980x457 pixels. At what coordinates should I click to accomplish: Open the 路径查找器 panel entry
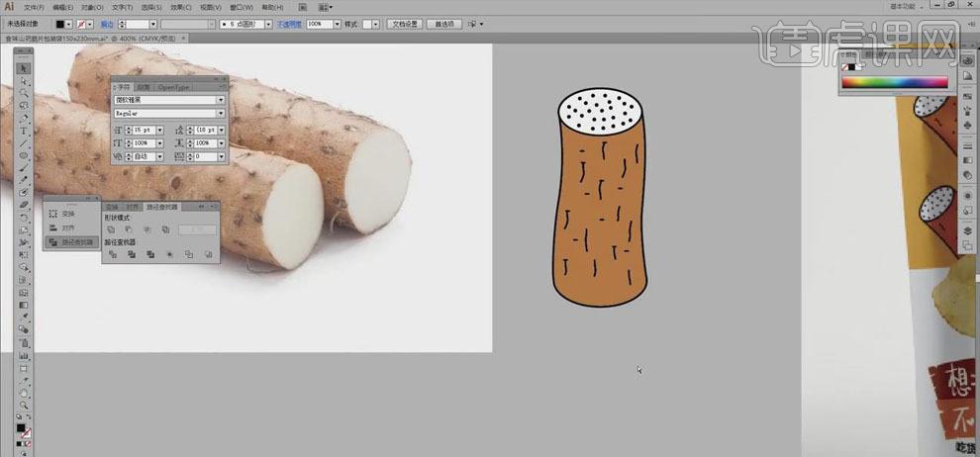pyautogui.click(x=76, y=241)
